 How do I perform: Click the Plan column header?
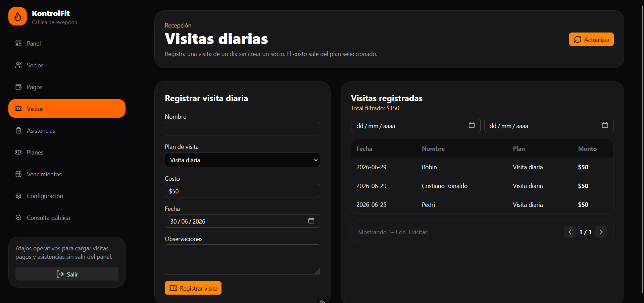tap(518, 148)
